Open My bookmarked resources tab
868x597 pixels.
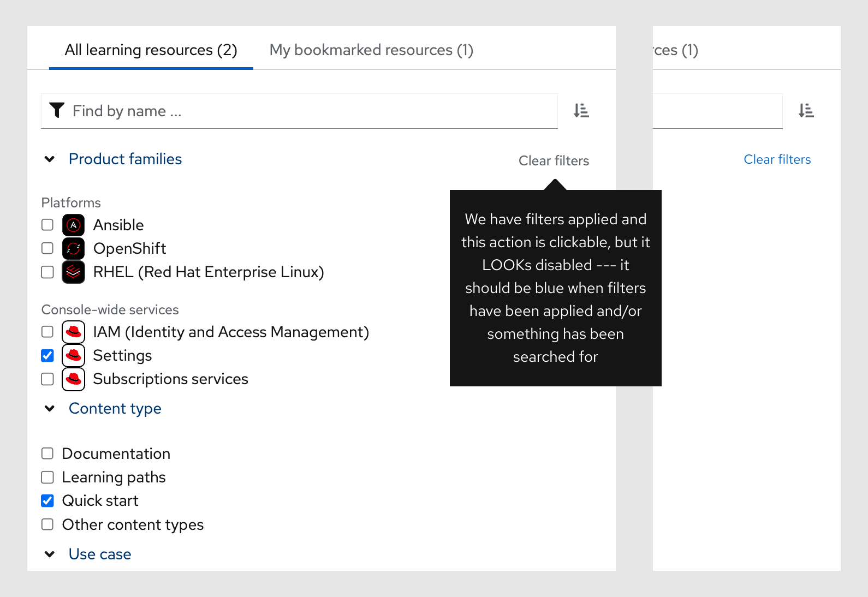point(371,50)
